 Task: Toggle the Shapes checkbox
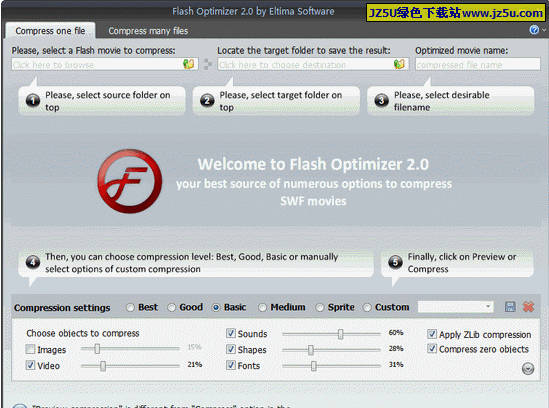(231, 349)
